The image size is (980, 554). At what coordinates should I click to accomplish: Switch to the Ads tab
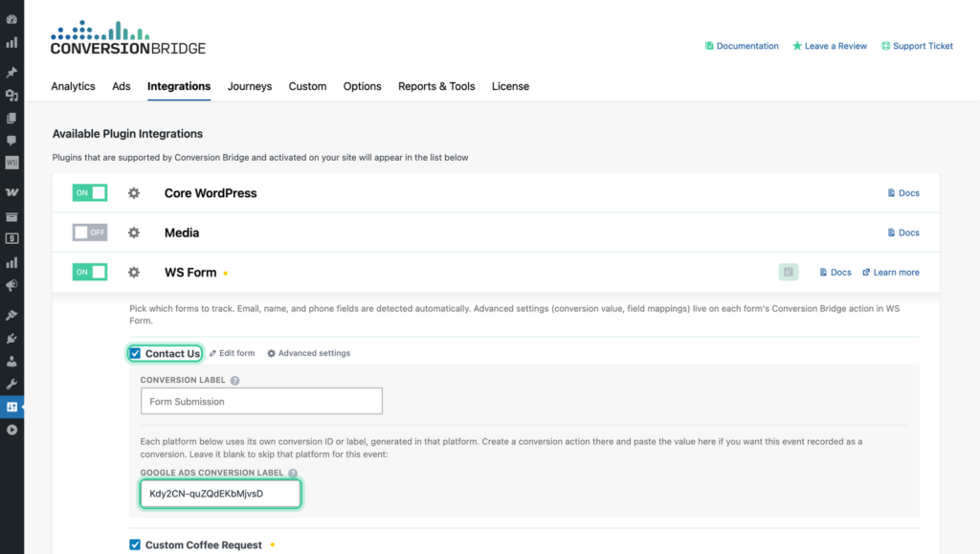click(122, 86)
